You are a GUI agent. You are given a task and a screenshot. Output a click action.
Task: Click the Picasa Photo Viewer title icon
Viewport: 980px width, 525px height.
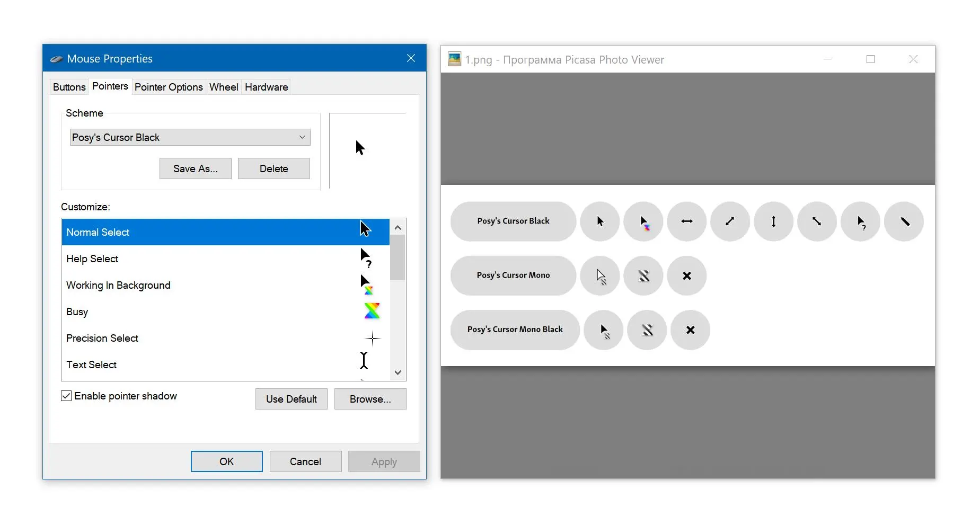(455, 59)
